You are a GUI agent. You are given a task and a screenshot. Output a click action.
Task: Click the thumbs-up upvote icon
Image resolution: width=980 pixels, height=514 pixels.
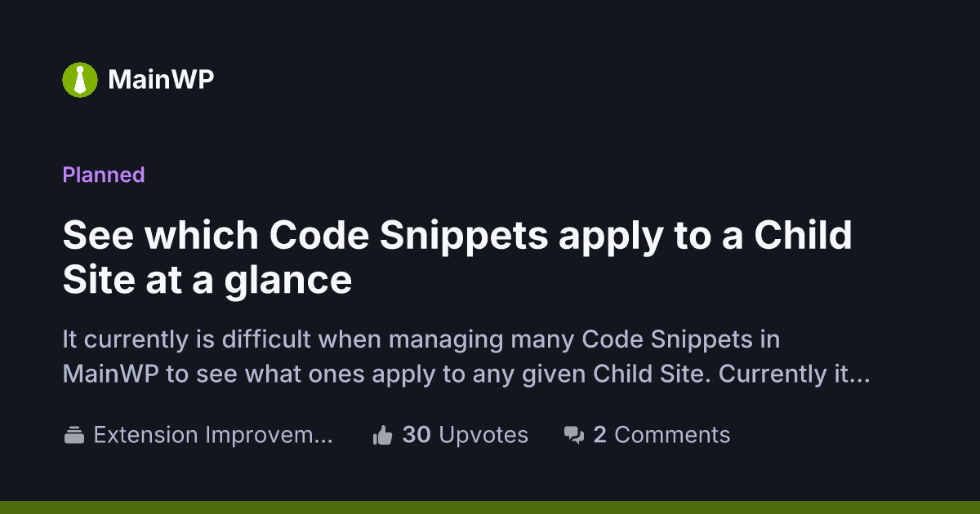[x=382, y=436]
